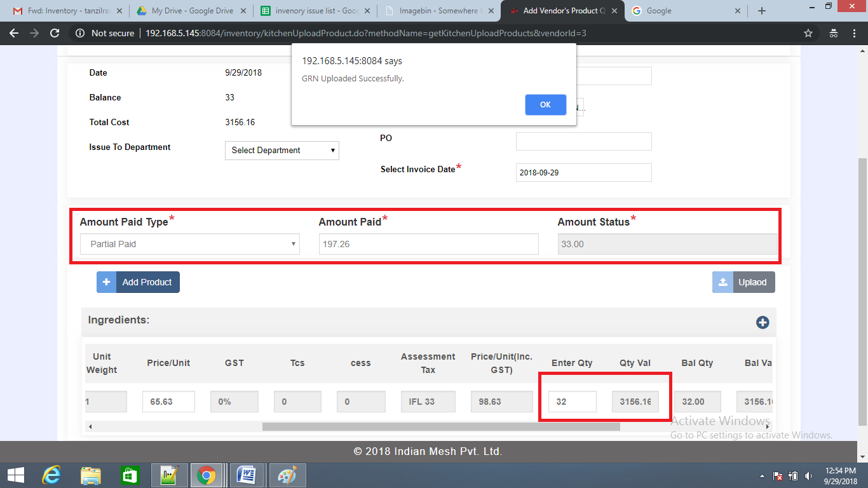Click the Tcs field showing 0

[x=297, y=402]
